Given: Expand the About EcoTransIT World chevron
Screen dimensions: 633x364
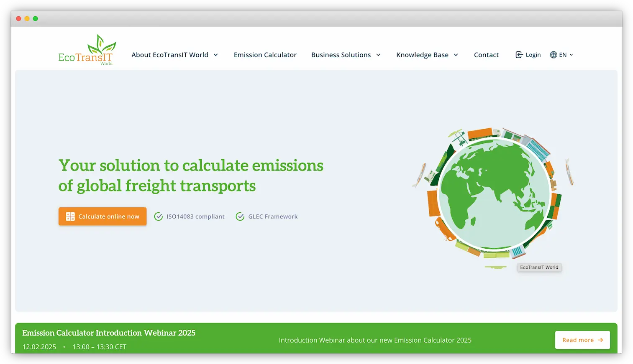Looking at the screenshot, I should click(x=216, y=55).
